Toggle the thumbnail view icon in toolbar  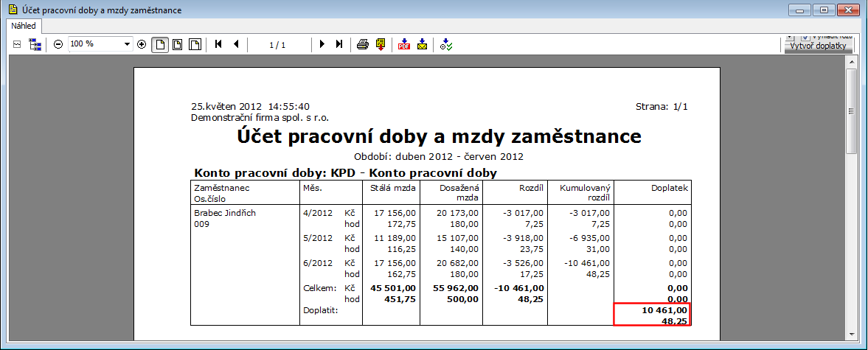coord(17,45)
